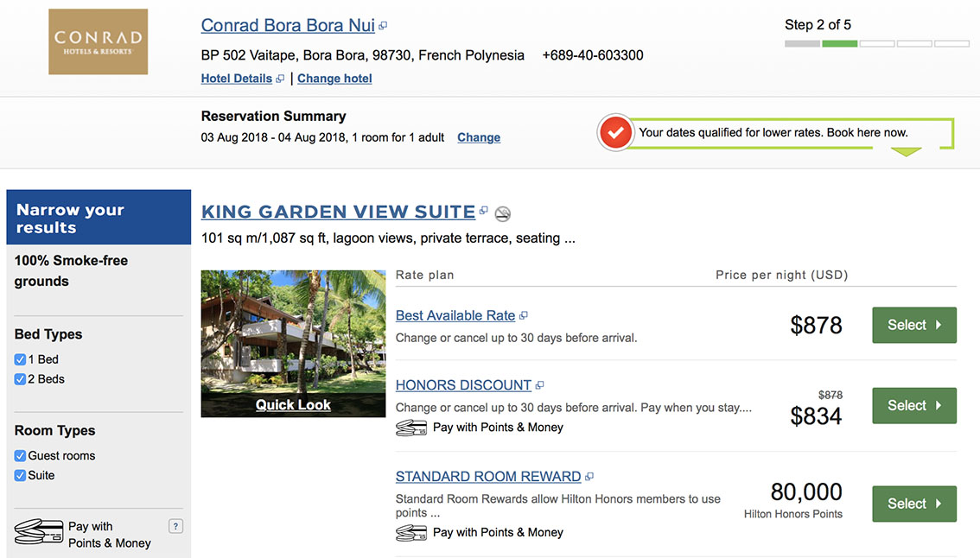The width and height of the screenshot is (980, 558).
Task: Click Points & Money icon in sidebar
Action: coord(39,532)
